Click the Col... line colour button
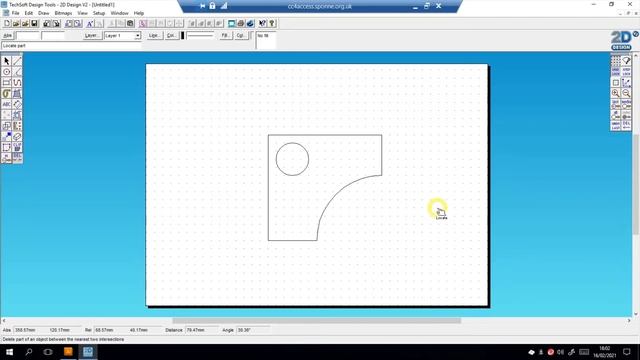 [171, 36]
